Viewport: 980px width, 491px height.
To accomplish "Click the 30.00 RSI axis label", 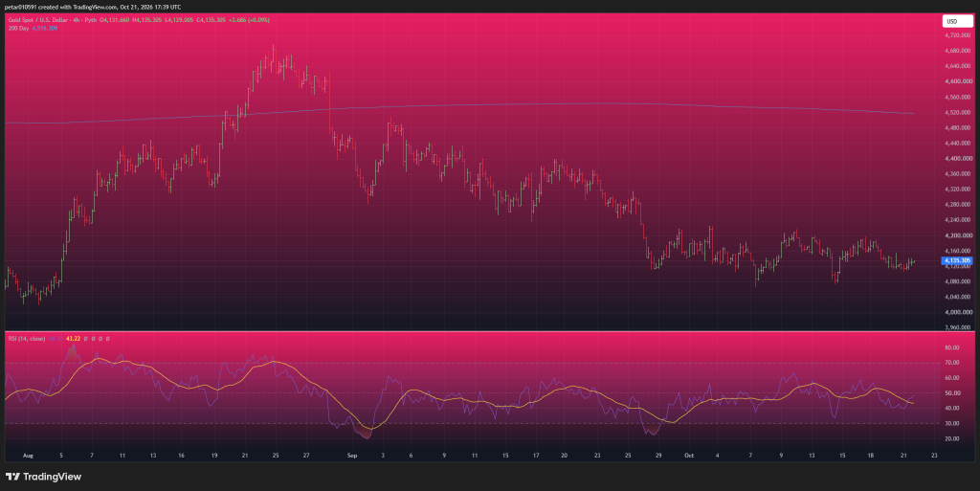I will (952, 424).
